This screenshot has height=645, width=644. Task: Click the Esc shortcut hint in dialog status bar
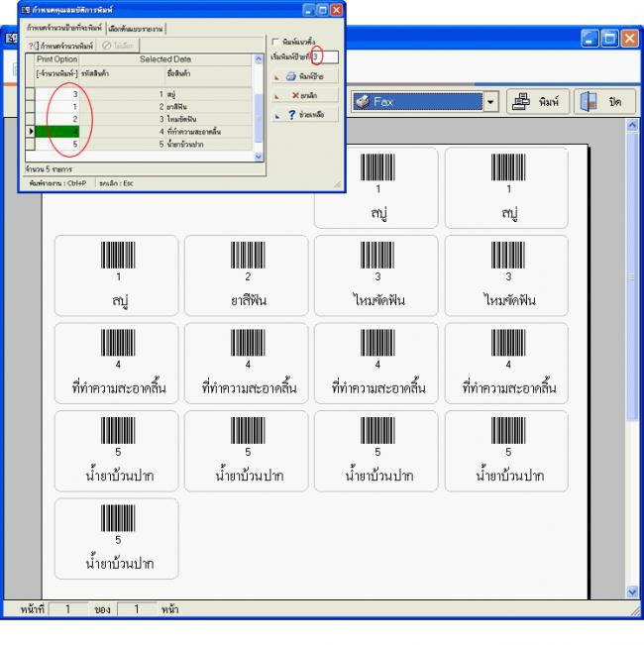pos(116,183)
